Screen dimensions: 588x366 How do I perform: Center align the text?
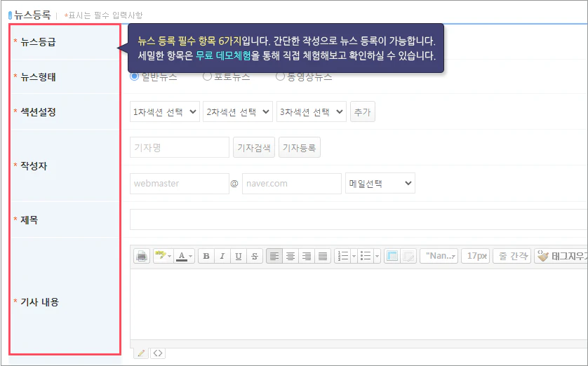290,256
